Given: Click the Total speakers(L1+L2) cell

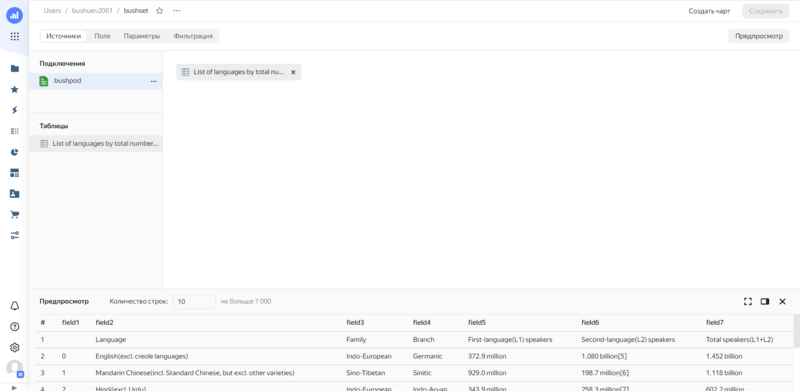Looking at the screenshot, I should 738,339.
